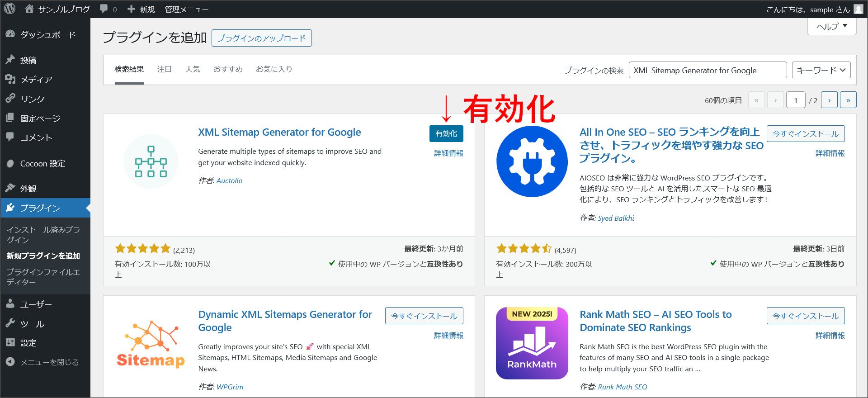Click the brush icon for 外観

(10, 188)
